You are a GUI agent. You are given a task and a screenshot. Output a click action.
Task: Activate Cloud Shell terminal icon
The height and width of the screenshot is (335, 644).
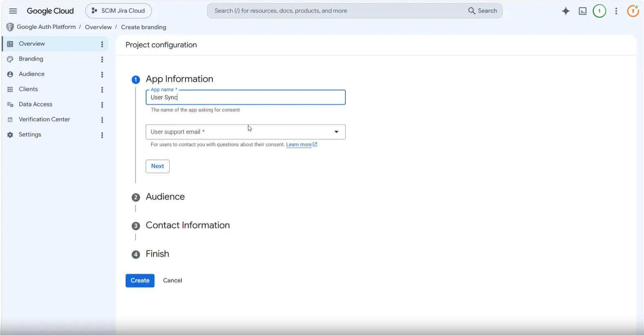point(583,11)
